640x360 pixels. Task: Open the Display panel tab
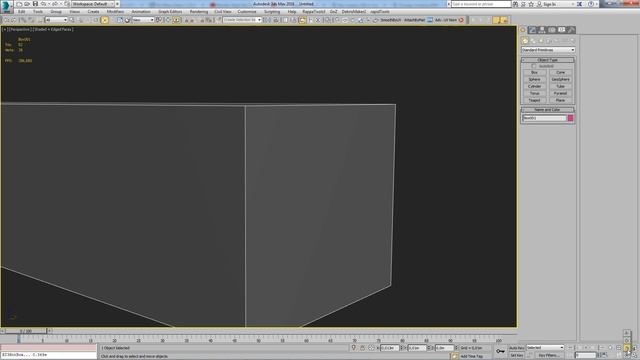tap(562, 30)
